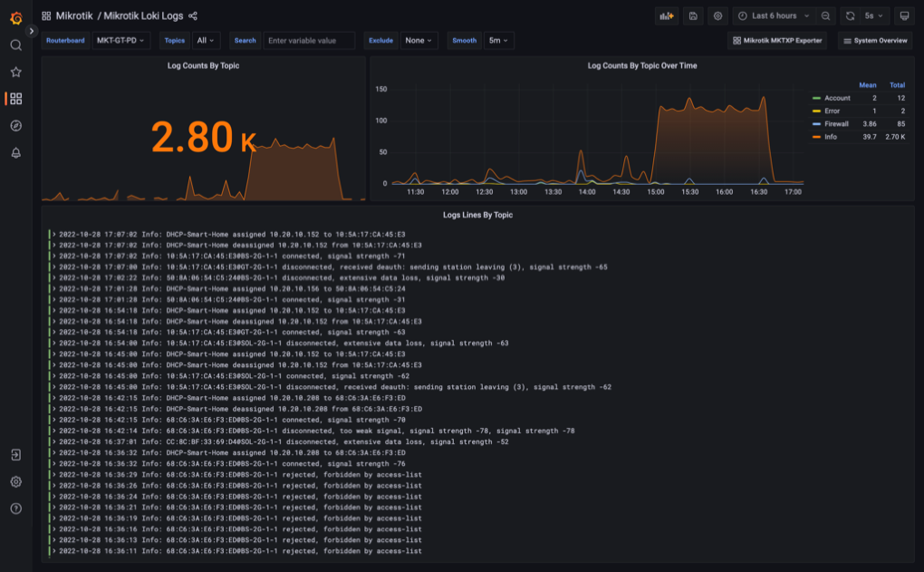
Task: Click the 16:45:00 SOL-2G-1-1 connected signal -62 line
Action: 234,375
